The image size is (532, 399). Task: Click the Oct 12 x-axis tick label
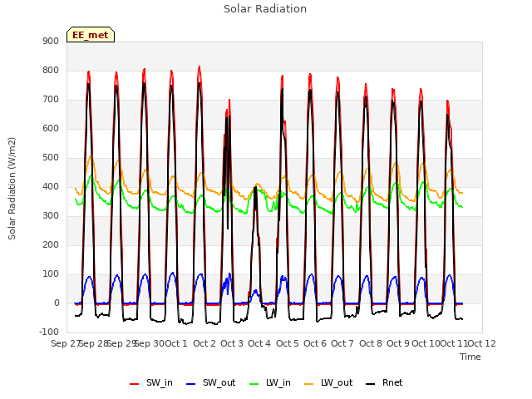(481, 343)
